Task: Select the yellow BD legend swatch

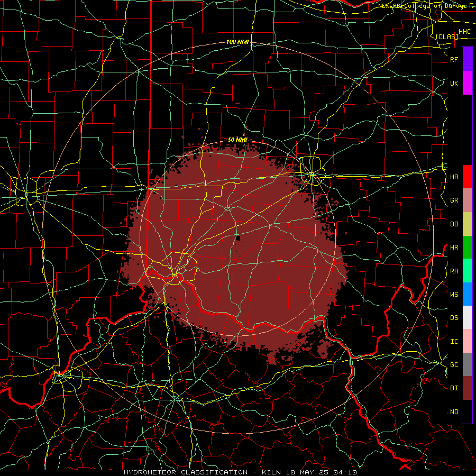Action: [x=467, y=224]
